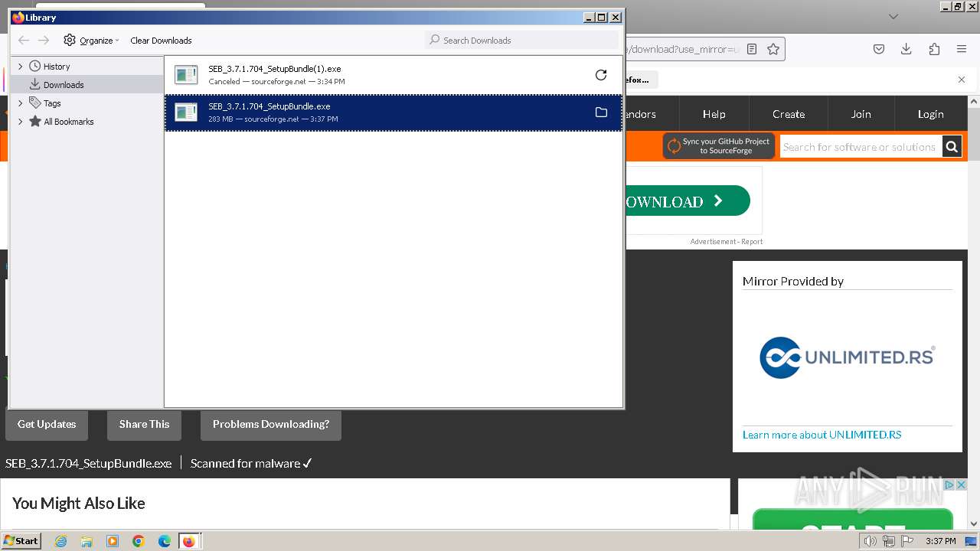
Task: Open Pocket save icon in Firefox toolbar
Action: coord(879,49)
